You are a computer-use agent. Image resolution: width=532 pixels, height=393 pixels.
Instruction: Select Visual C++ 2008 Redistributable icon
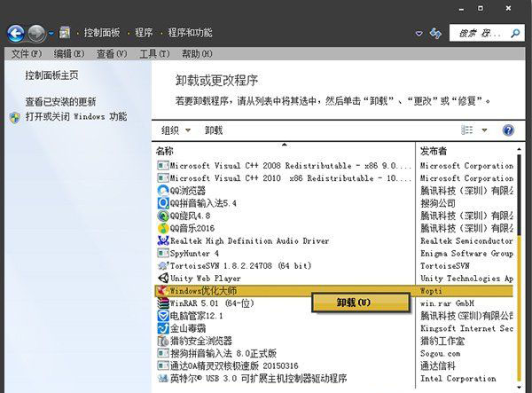(163, 166)
